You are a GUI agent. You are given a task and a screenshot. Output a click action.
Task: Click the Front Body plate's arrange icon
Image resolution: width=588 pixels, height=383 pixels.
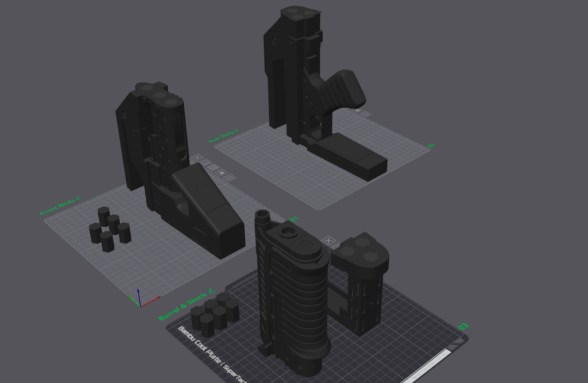[x=214, y=167]
